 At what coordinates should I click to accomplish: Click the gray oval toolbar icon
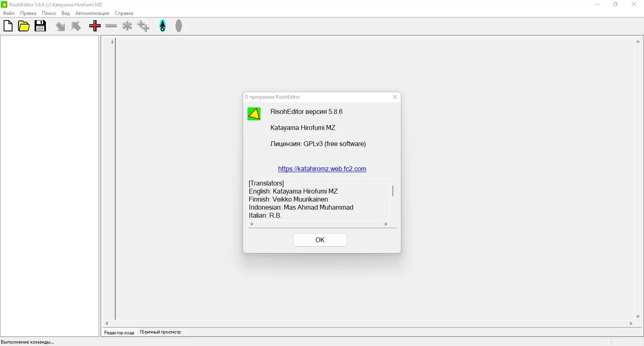click(x=179, y=26)
